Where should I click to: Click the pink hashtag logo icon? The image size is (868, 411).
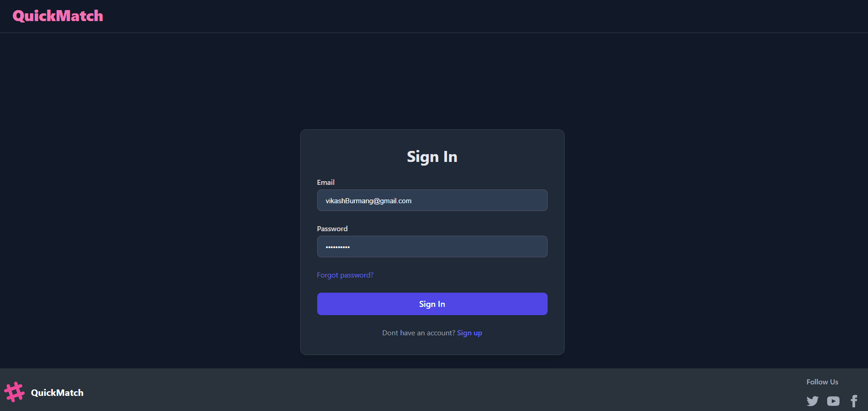(x=14, y=392)
